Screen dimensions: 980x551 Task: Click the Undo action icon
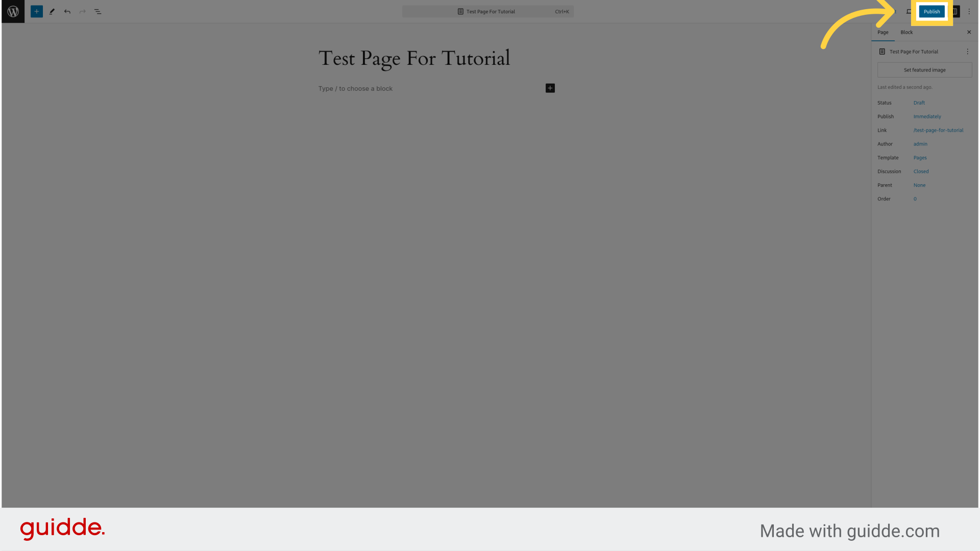click(67, 11)
